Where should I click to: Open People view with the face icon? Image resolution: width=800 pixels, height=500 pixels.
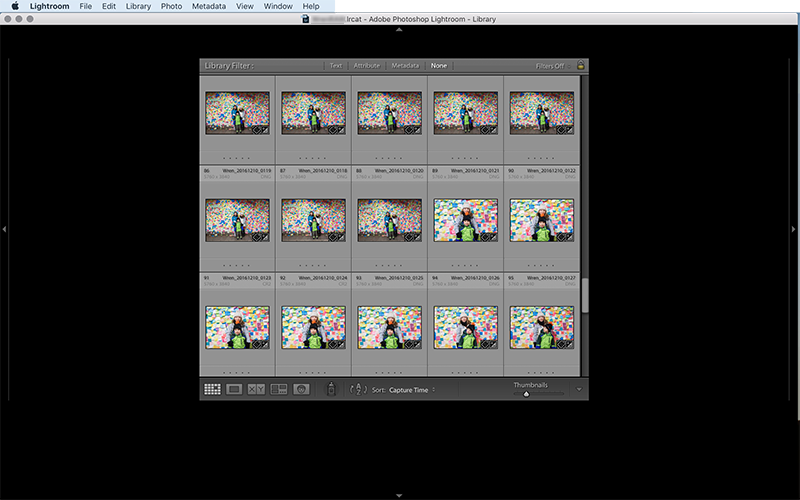(301, 389)
